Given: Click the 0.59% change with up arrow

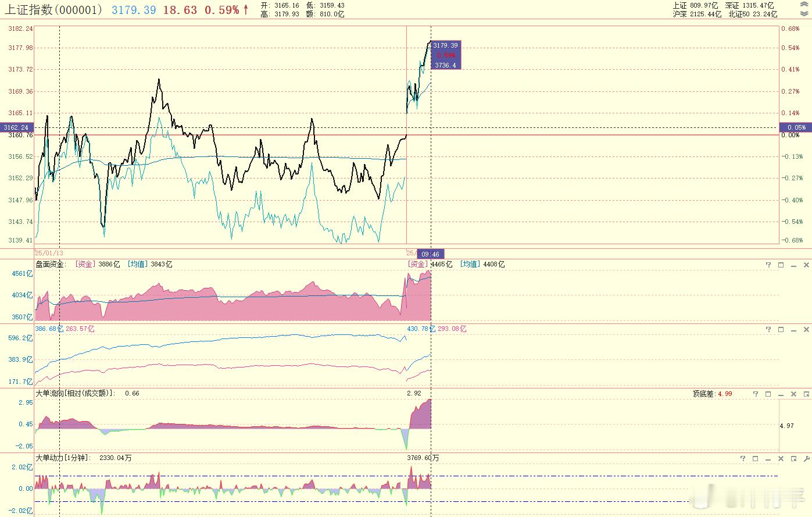Looking at the screenshot, I should [227, 10].
